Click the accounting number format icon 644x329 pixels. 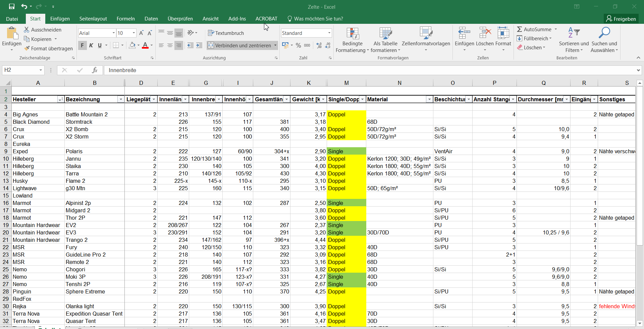(285, 45)
